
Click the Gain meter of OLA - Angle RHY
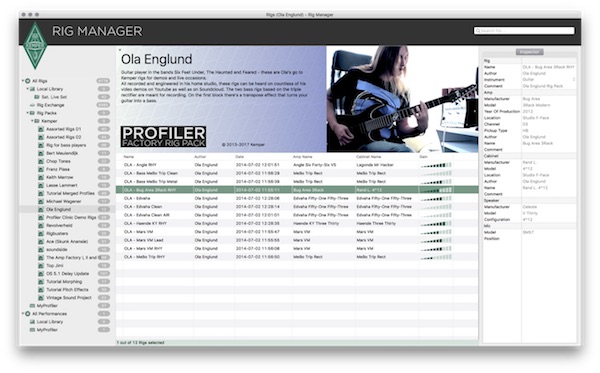(436, 165)
